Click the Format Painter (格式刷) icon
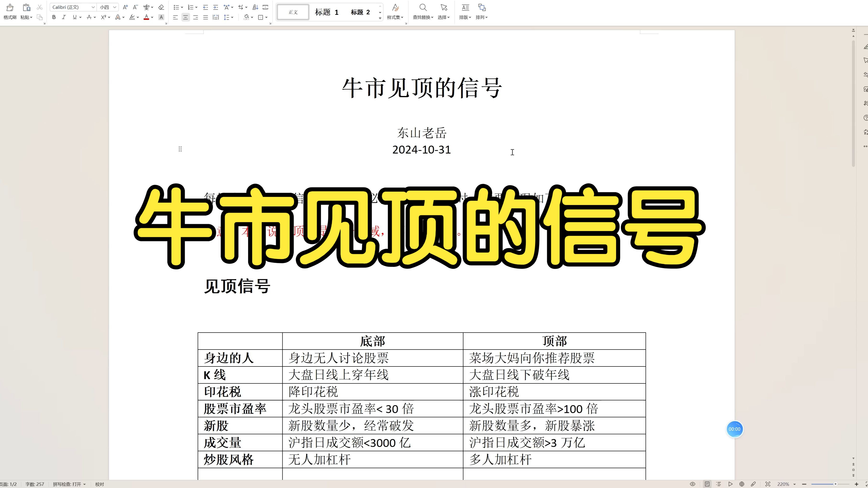Image resolution: width=868 pixels, height=488 pixels. (10, 7)
